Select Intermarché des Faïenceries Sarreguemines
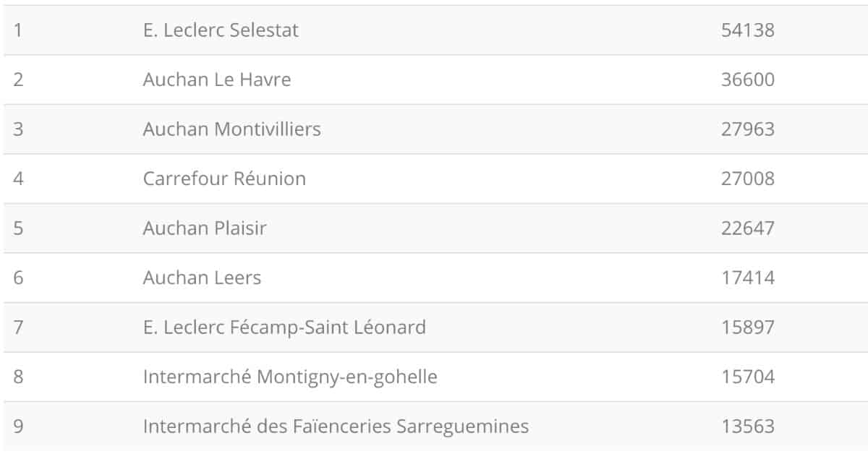This screenshot has height=454, width=868. (336, 427)
